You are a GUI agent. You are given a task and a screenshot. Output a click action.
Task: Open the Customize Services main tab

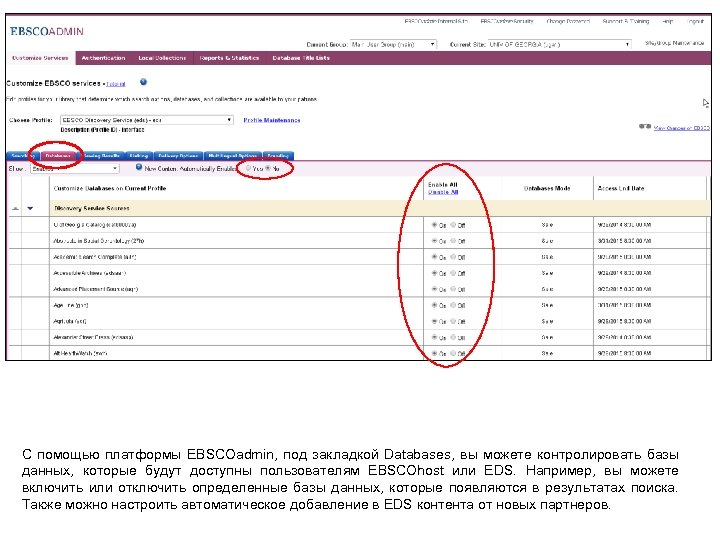pos(40,58)
